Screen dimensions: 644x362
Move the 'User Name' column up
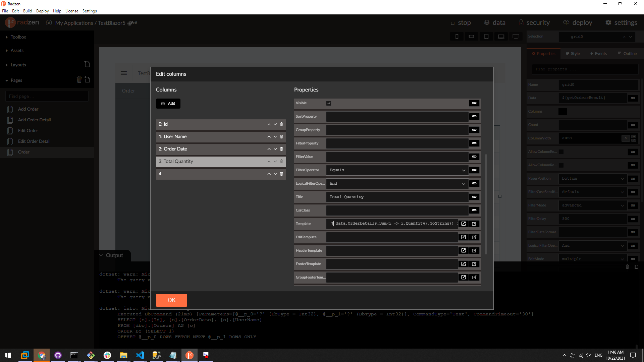(269, 137)
